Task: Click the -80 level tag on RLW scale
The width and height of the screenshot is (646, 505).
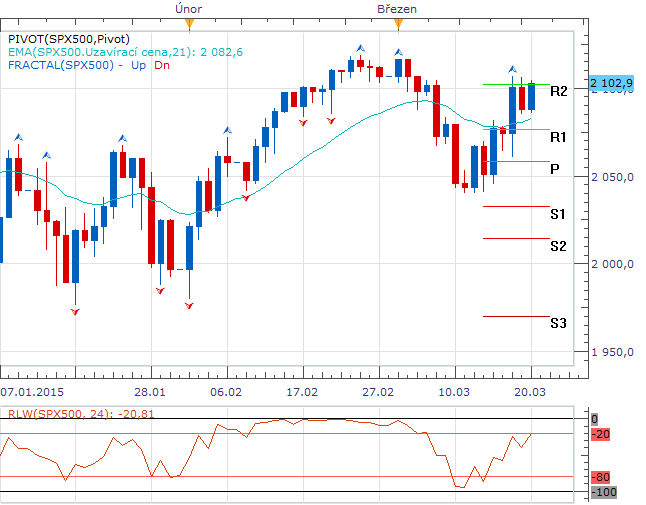Action: click(601, 477)
